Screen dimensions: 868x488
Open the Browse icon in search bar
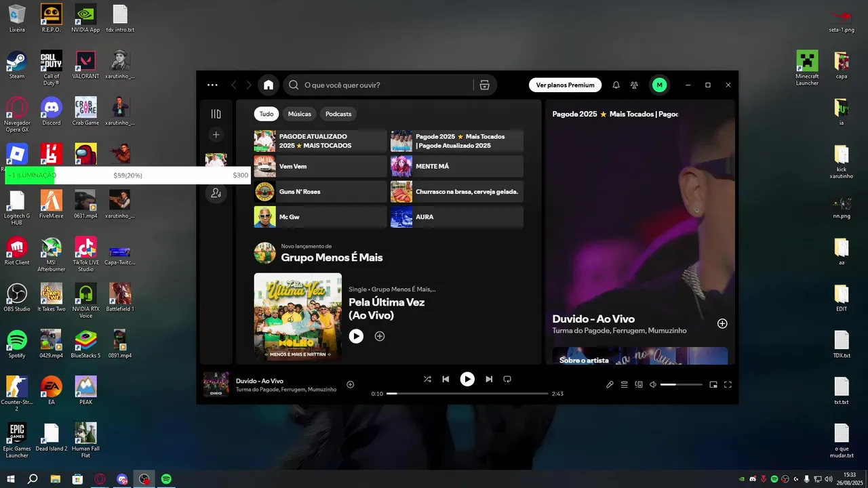click(484, 85)
